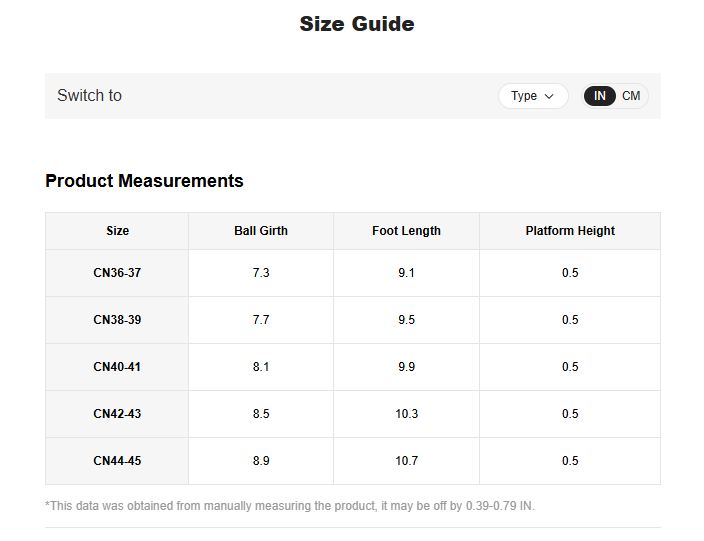The height and width of the screenshot is (541, 704).
Task: Click the Platform Height column header
Action: tap(570, 231)
